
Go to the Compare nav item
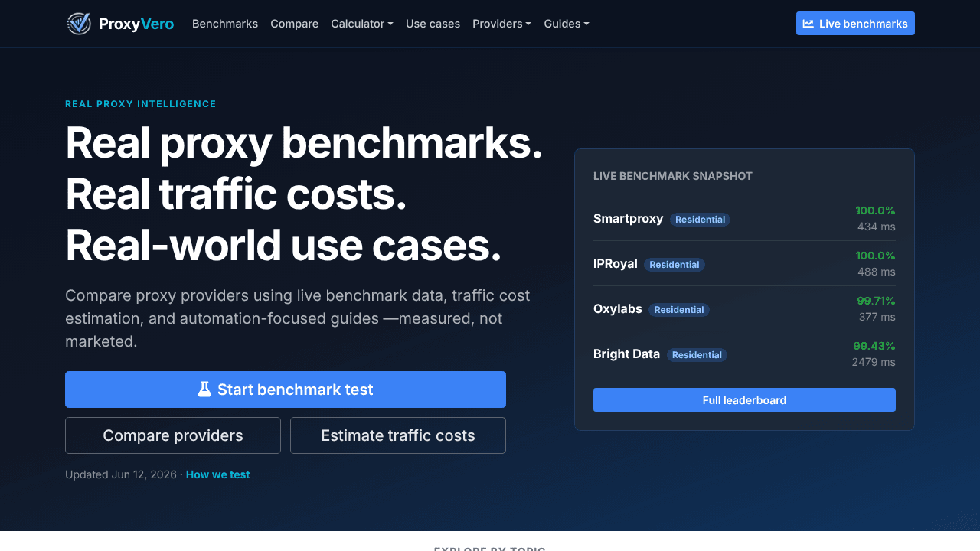294,24
